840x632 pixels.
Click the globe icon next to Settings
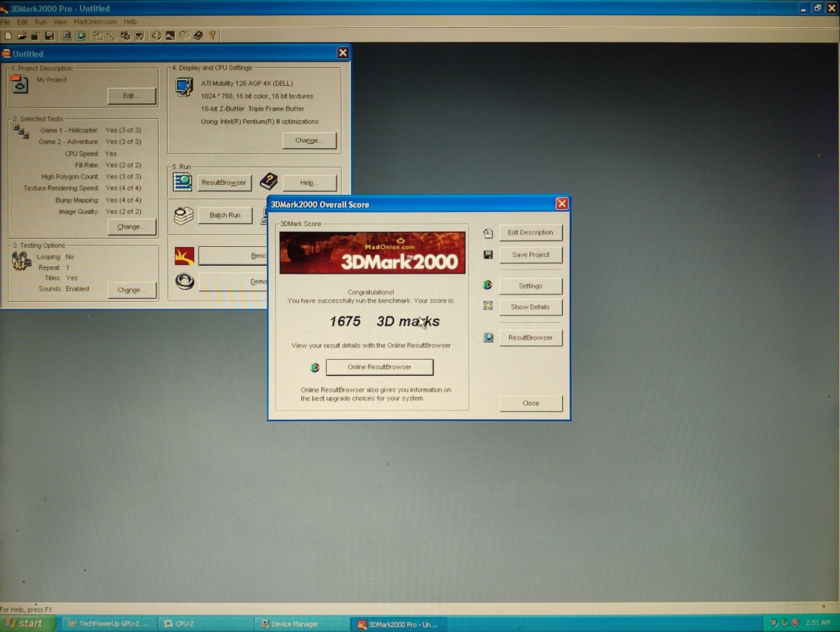pos(488,285)
